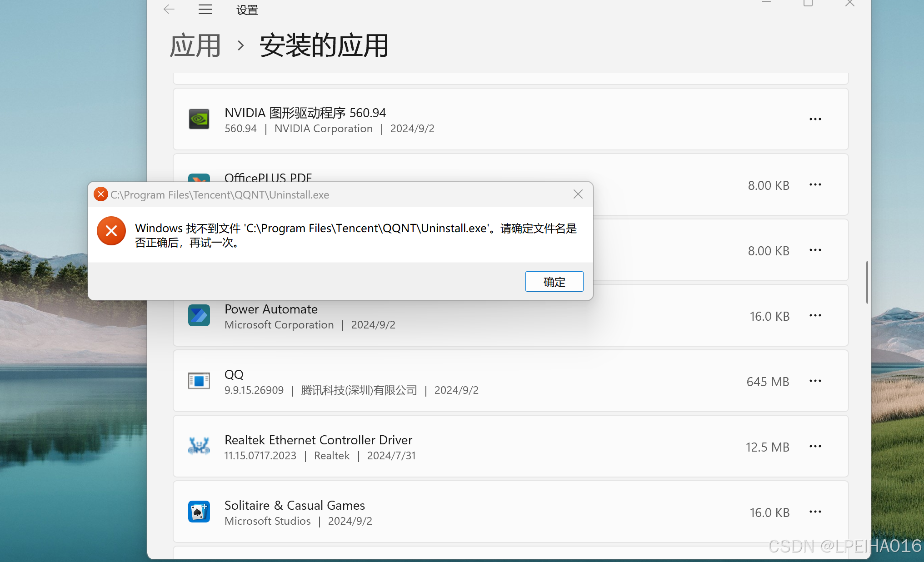Image resolution: width=924 pixels, height=562 pixels.
Task: Click the Realtek Ethernet driver icon
Action: [199, 446]
